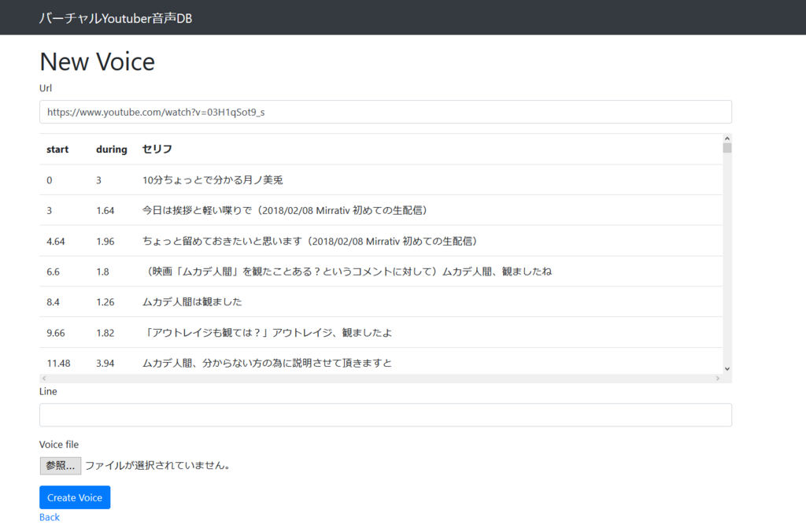806x532 pixels.
Task: Click the table scrollbar down arrow
Action: point(727,368)
